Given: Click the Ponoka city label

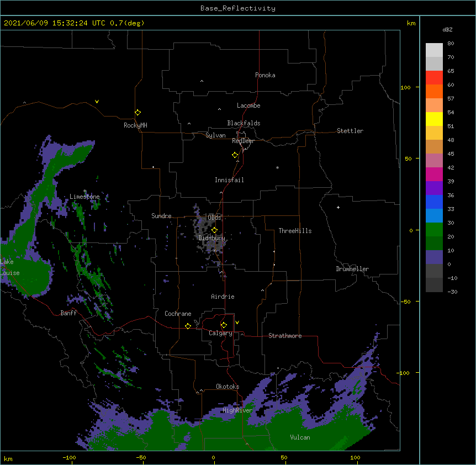Looking at the screenshot, I should click(x=265, y=75).
